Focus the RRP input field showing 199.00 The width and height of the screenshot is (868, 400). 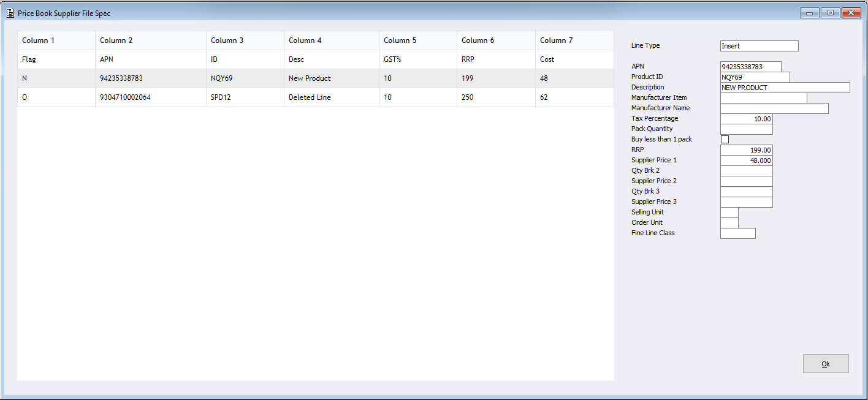(x=747, y=150)
